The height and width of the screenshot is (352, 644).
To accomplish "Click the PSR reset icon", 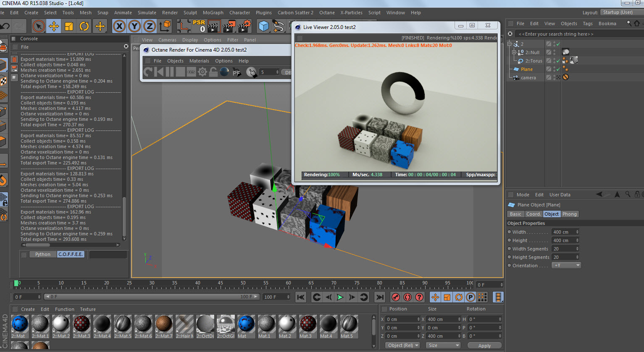I will 199,26.
